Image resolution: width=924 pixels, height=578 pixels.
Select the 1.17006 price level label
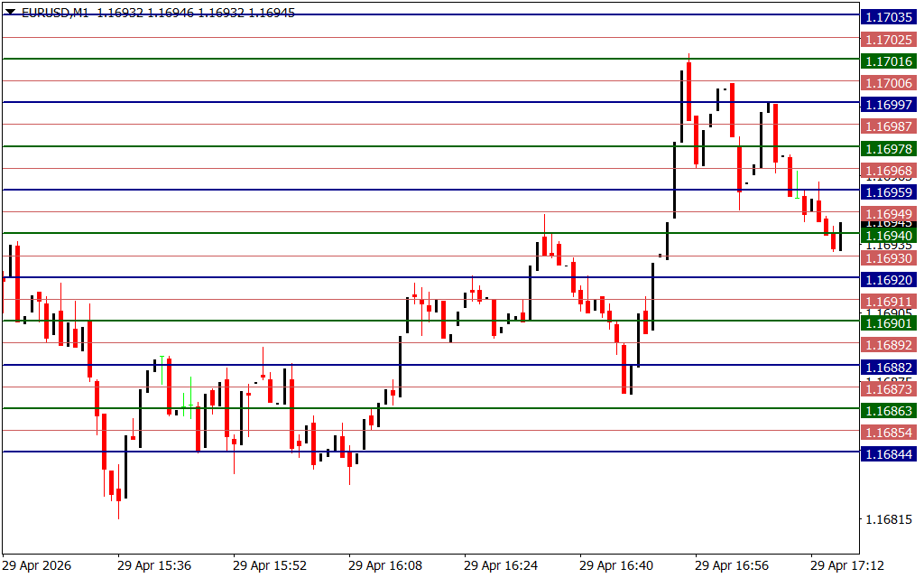[889, 83]
